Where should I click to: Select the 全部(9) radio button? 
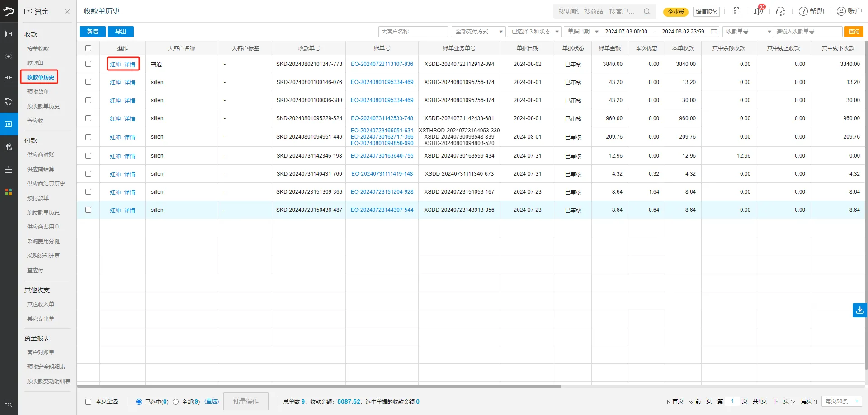(x=176, y=401)
